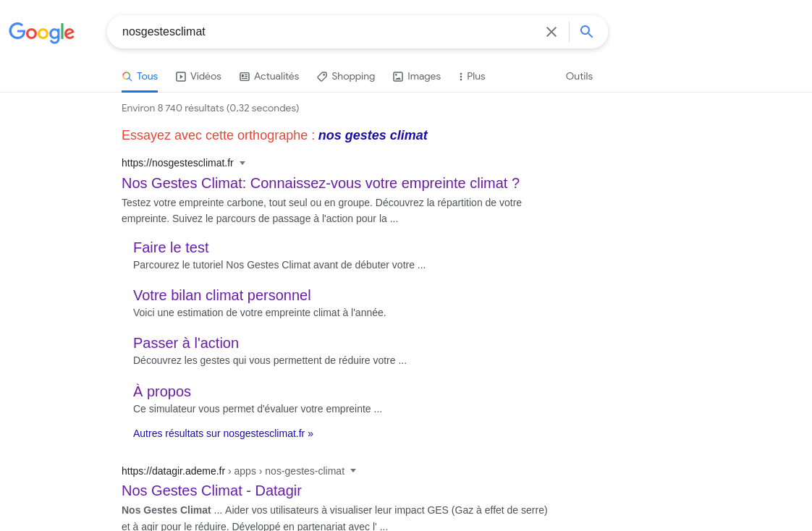The width and height of the screenshot is (812, 531).
Task: Open the Outils options
Action: pyautogui.click(x=579, y=77)
